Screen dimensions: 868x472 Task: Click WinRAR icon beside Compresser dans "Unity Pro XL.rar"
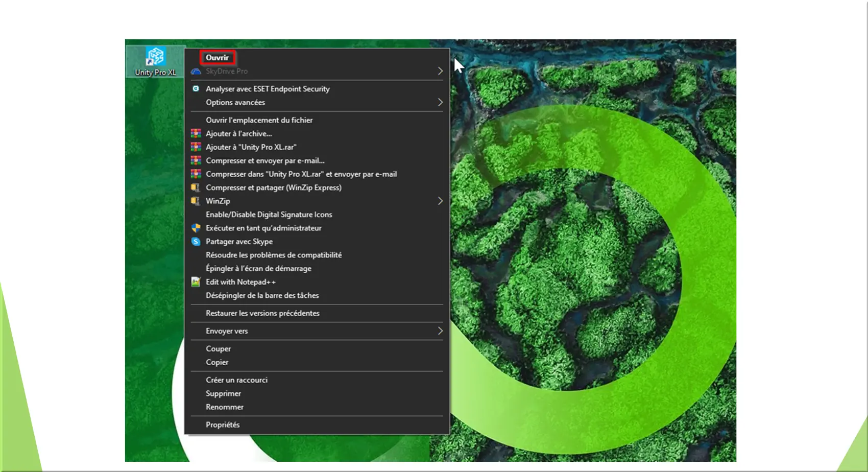(196, 174)
